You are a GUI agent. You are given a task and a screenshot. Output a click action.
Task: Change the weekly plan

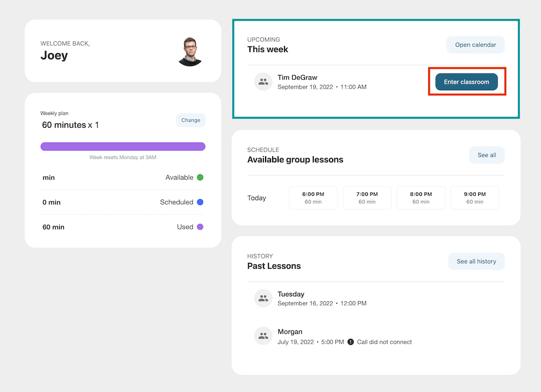pyautogui.click(x=190, y=120)
